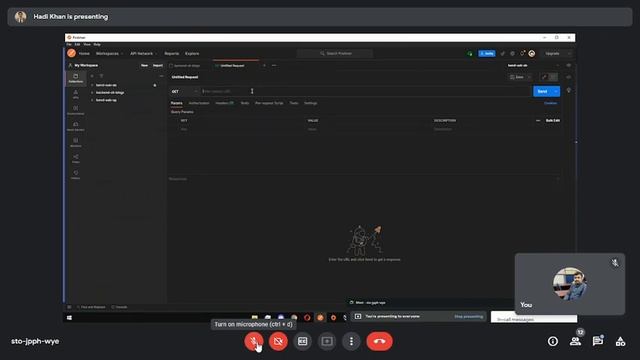Expand the second collection in the list
The height and width of the screenshot is (360, 640).
pos(92,93)
